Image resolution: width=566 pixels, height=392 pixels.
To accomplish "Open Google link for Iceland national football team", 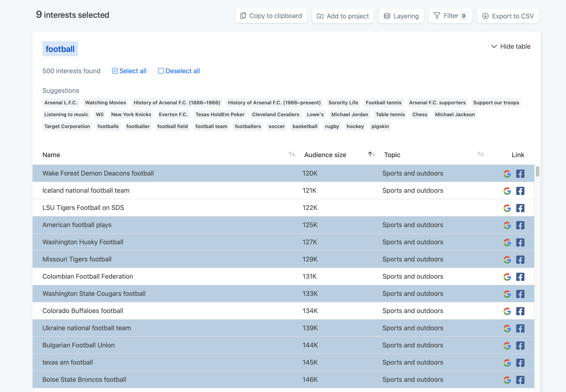I will point(507,191).
